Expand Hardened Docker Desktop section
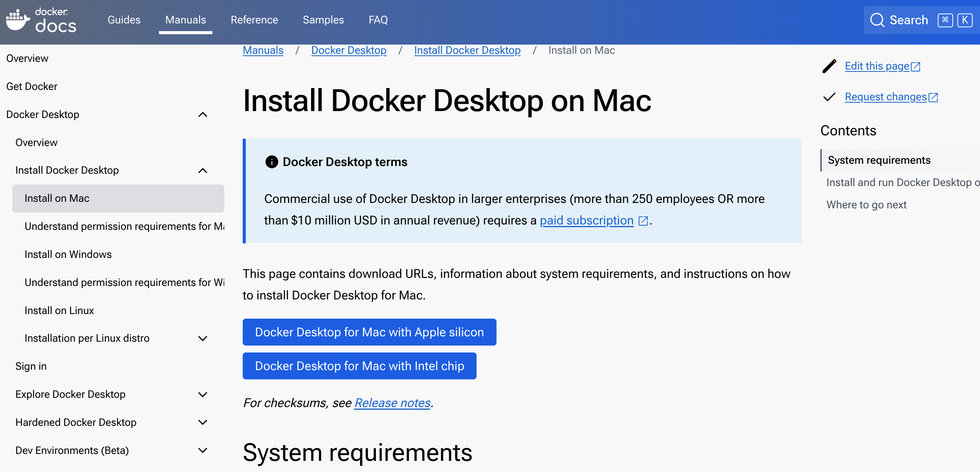Viewport: 980px width, 472px height. point(203,422)
